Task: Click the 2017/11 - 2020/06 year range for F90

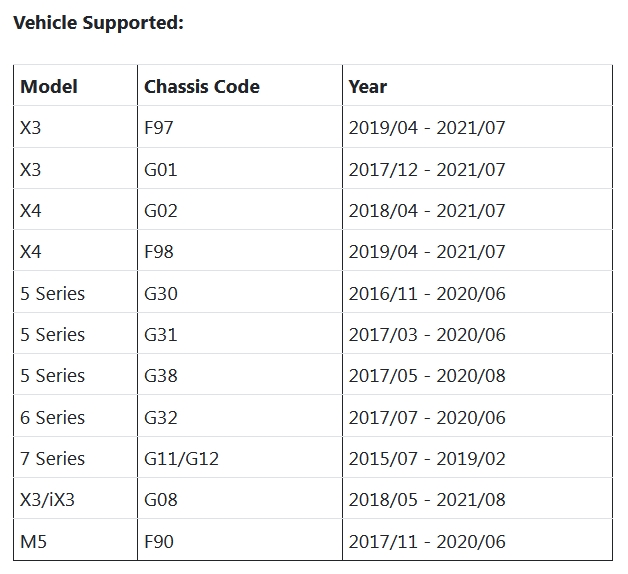Action: 427,542
